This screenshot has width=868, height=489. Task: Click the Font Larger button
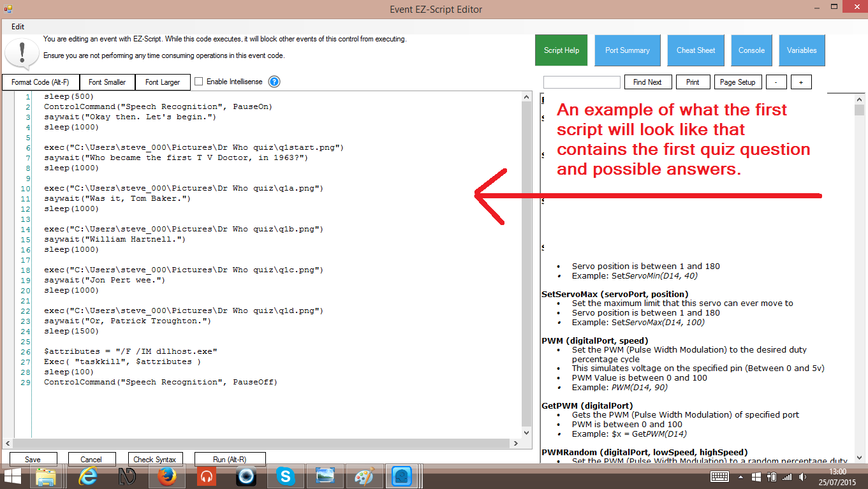163,82
